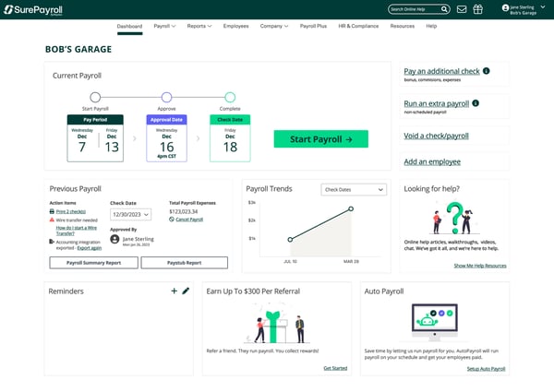This screenshot has height=392, width=554.
Task: Open the gift rewards icon
Action: tap(477, 9)
